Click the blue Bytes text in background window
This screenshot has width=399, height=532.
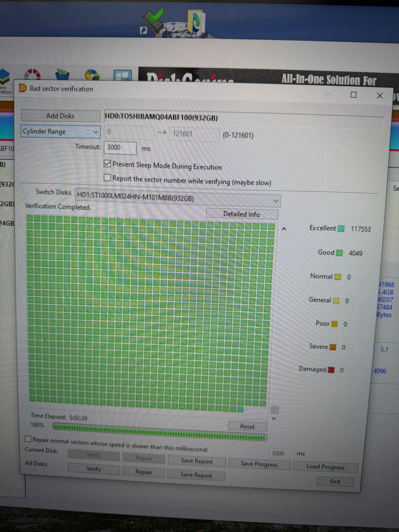point(384,315)
